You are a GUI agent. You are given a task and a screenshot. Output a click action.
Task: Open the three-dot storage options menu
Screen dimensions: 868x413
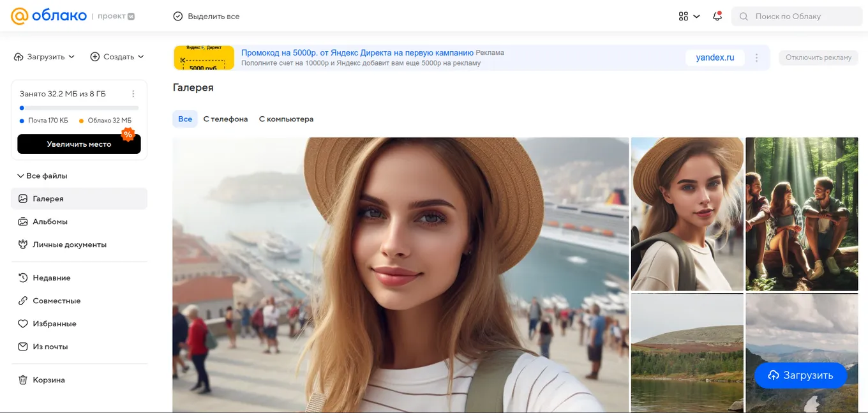pyautogui.click(x=133, y=94)
